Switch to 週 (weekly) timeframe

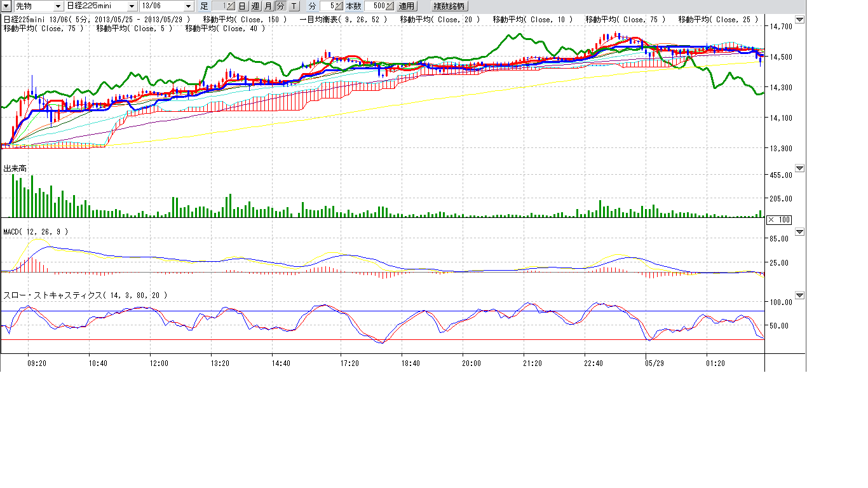point(255,6)
